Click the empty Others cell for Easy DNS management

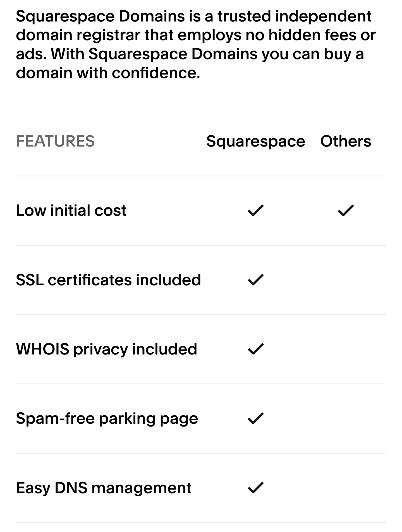(x=346, y=488)
